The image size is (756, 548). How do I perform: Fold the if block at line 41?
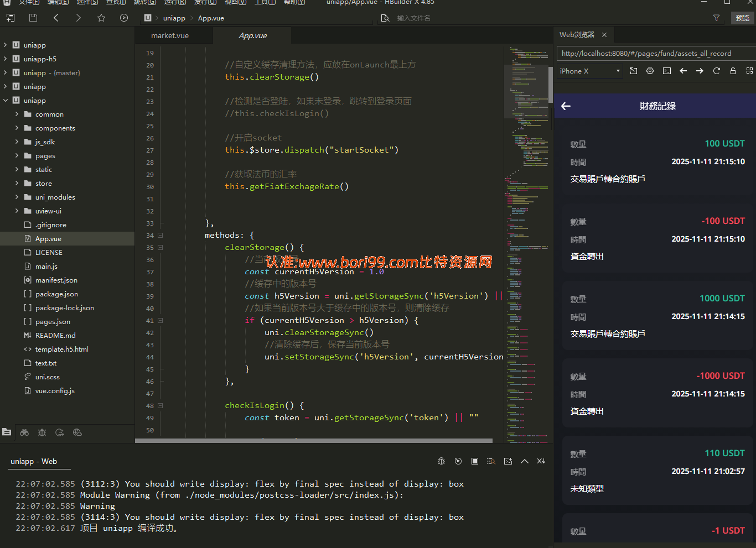point(160,320)
